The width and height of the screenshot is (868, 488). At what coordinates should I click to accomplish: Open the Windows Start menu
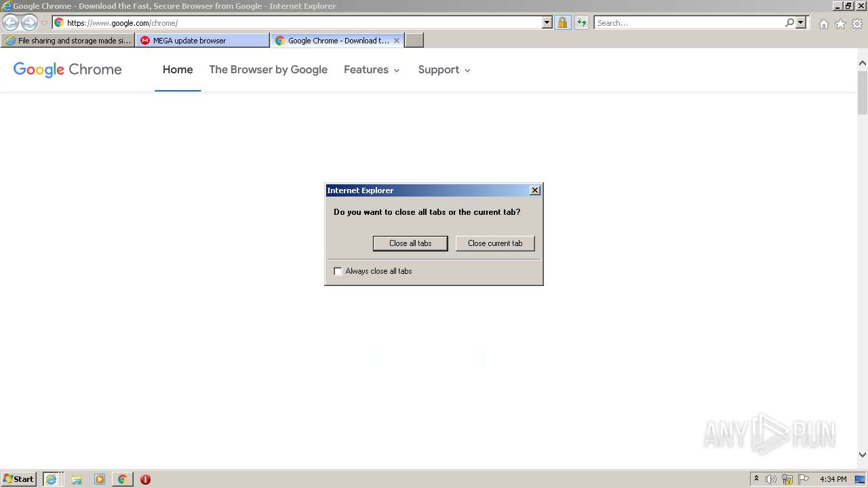[18, 479]
